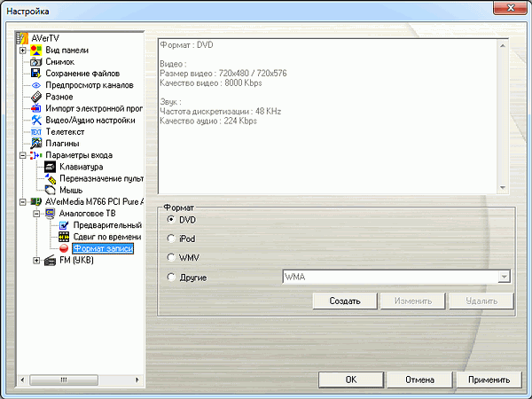Collapse the Параметры входа tree node
Image resolution: width=532 pixels, height=399 pixels.
(x=22, y=155)
